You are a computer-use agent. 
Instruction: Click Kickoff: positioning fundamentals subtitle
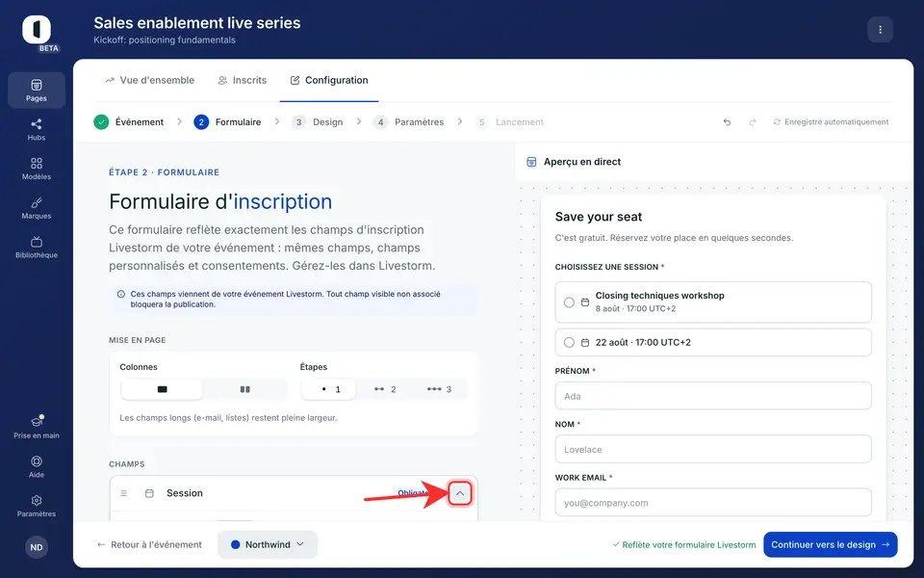click(x=165, y=40)
